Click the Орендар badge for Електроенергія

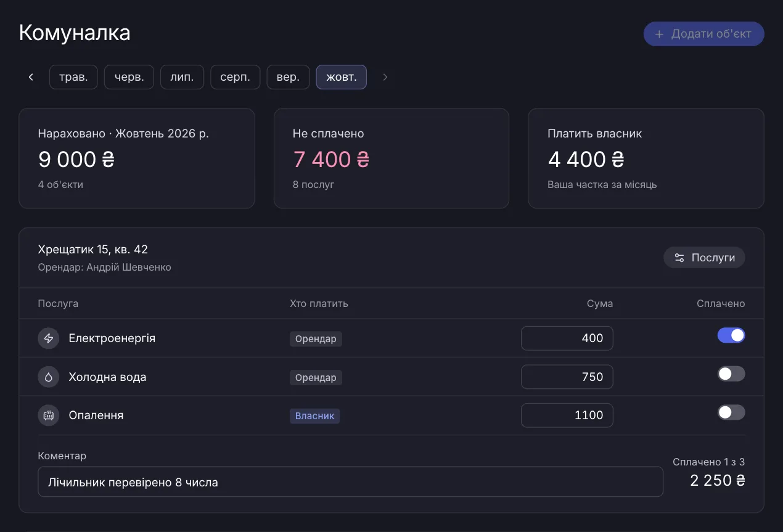point(316,338)
